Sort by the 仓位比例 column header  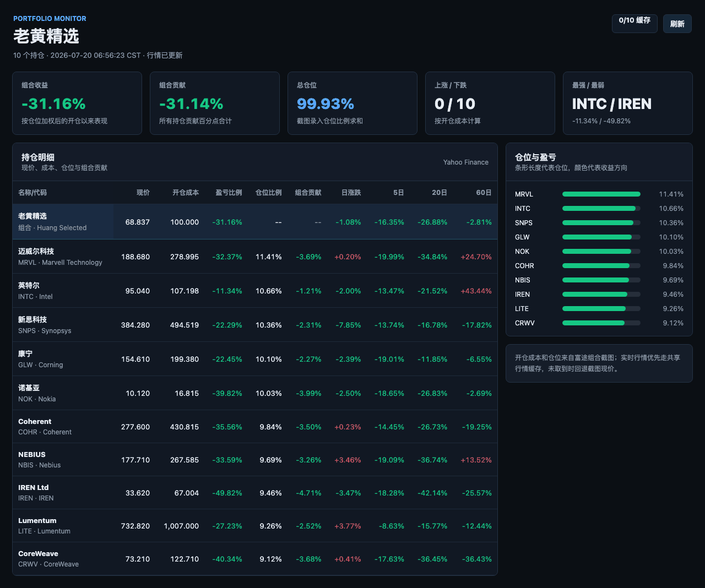click(269, 193)
